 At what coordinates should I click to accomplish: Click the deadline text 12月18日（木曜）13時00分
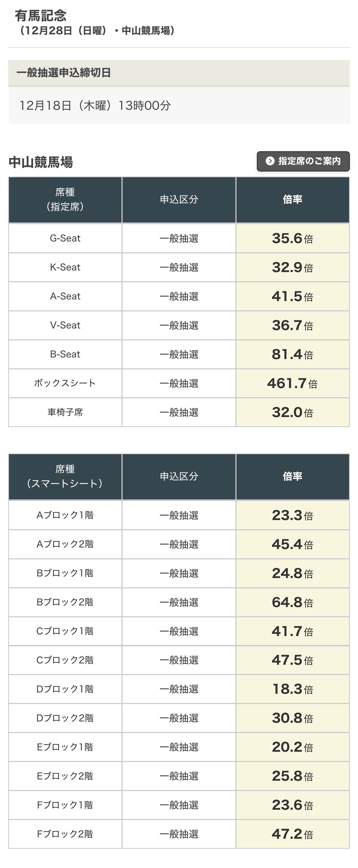click(95, 106)
